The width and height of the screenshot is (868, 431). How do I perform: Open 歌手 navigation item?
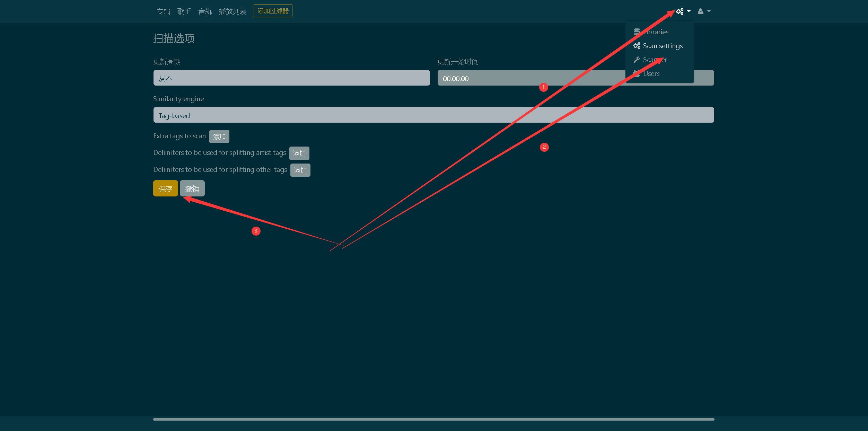(x=184, y=11)
